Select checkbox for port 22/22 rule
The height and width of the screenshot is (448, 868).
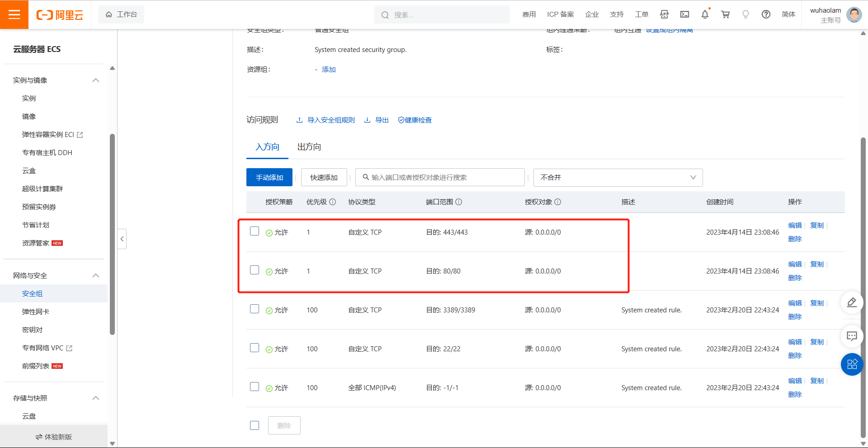[255, 348]
